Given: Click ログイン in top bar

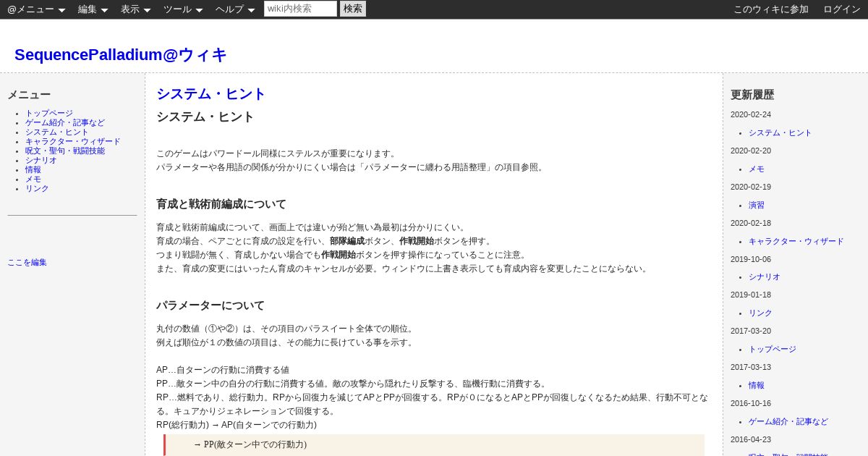Looking at the screenshot, I should point(842,9).
